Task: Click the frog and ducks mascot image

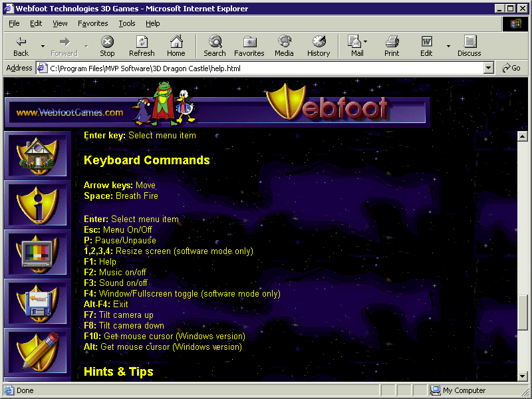Action: pyautogui.click(x=164, y=103)
